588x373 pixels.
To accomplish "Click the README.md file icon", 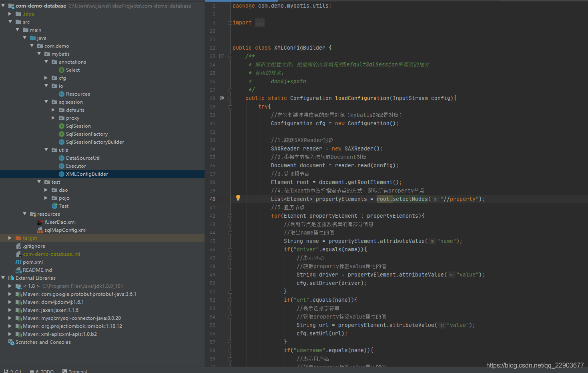I will coord(18,270).
